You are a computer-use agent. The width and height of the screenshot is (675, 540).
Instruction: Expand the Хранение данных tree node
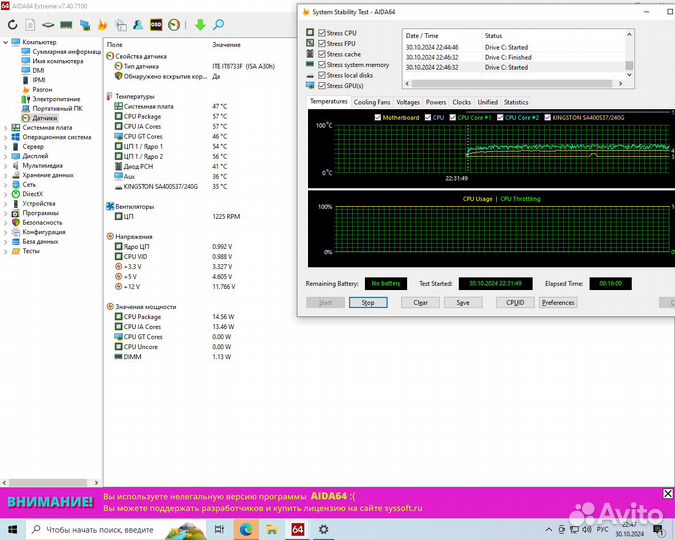point(5,175)
